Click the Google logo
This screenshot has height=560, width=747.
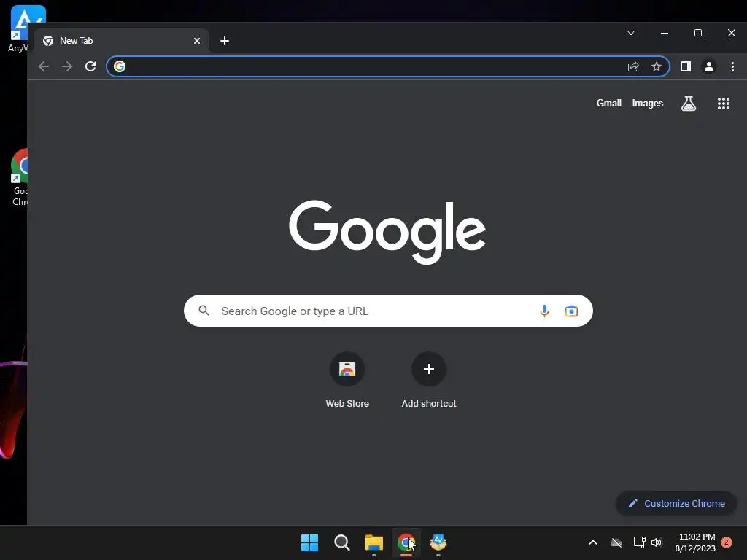pos(387,232)
